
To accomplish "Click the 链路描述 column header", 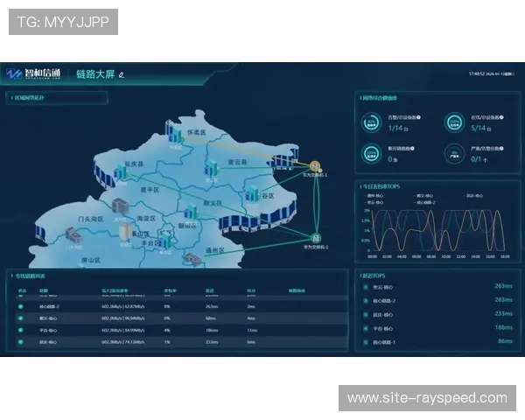I will (x=297, y=290).
